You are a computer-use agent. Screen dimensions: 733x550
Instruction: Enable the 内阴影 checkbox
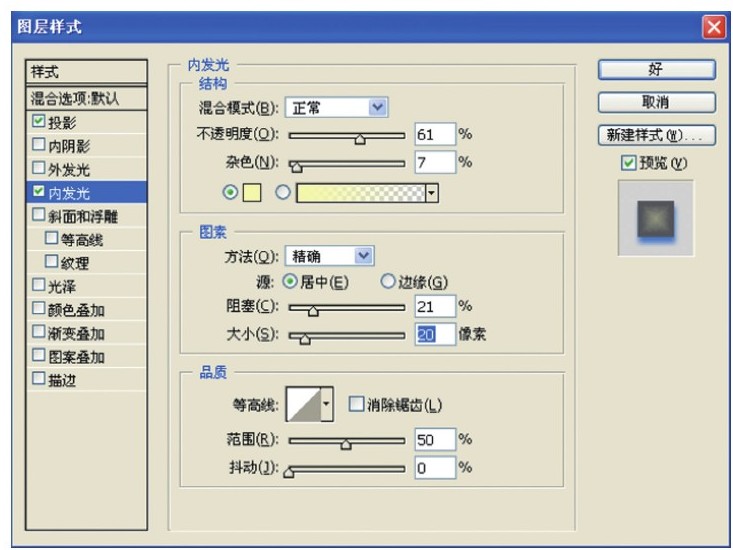39,144
